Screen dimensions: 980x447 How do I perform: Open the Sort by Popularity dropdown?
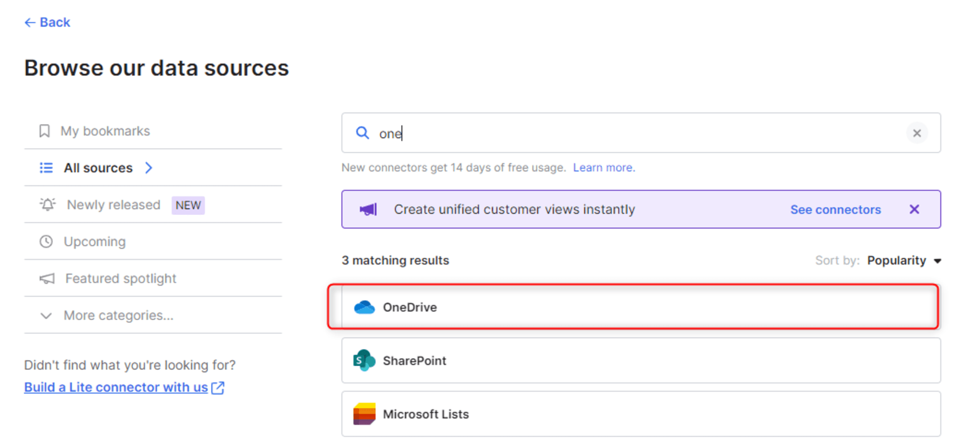904,260
